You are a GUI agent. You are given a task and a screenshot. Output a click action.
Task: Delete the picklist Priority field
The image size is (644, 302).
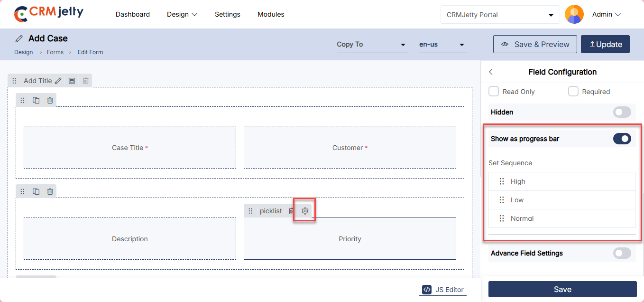(292, 211)
